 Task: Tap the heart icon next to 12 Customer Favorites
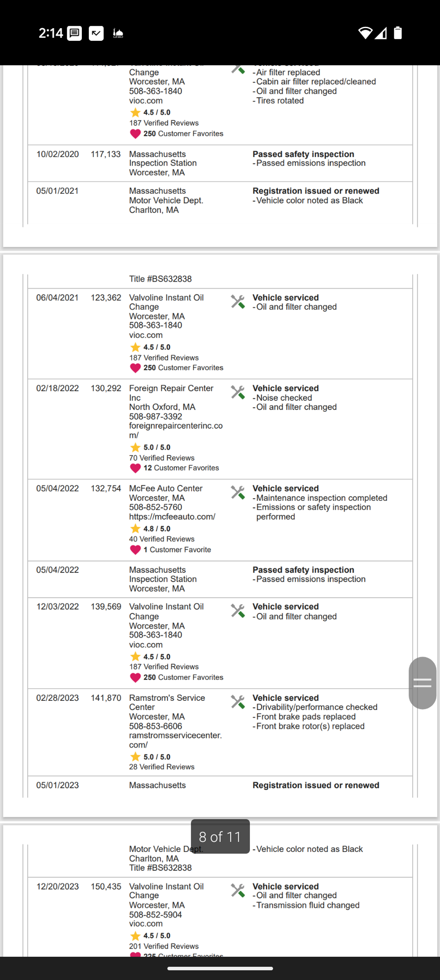(135, 468)
